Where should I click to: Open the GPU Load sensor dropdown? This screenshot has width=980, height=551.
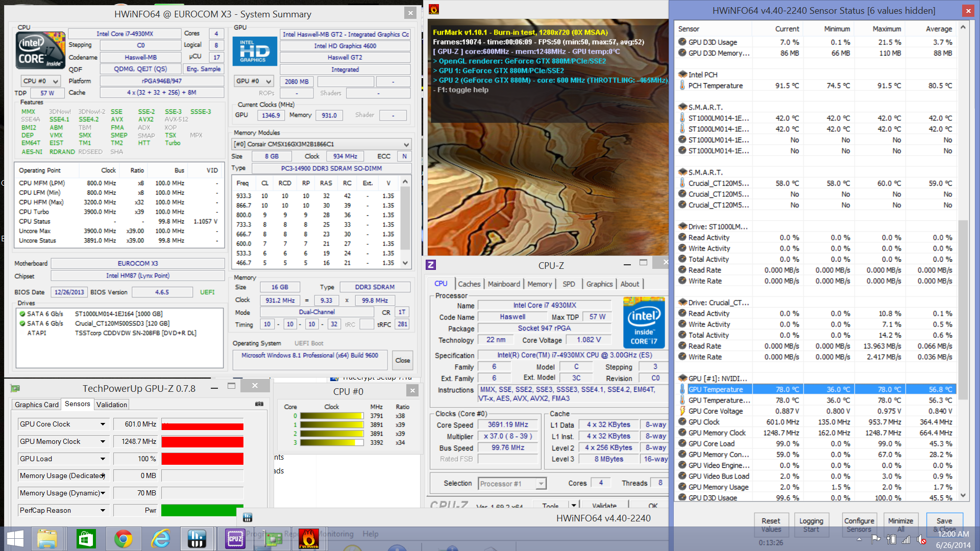[x=103, y=459]
